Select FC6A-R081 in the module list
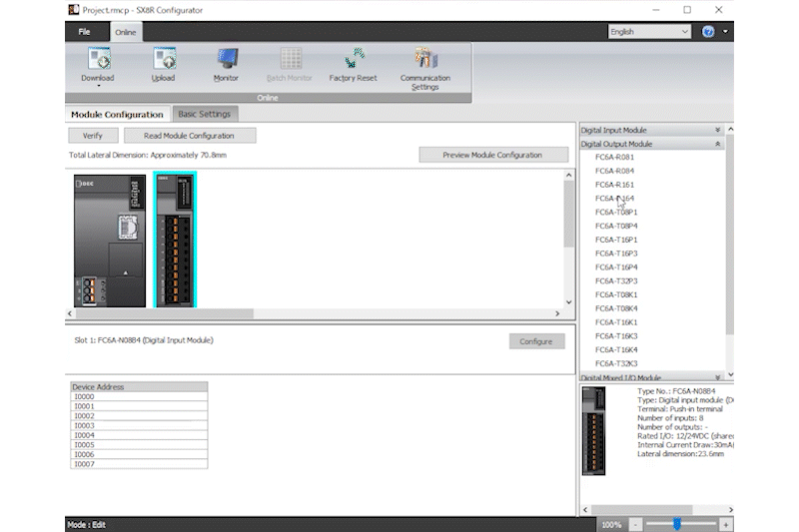 coord(614,157)
